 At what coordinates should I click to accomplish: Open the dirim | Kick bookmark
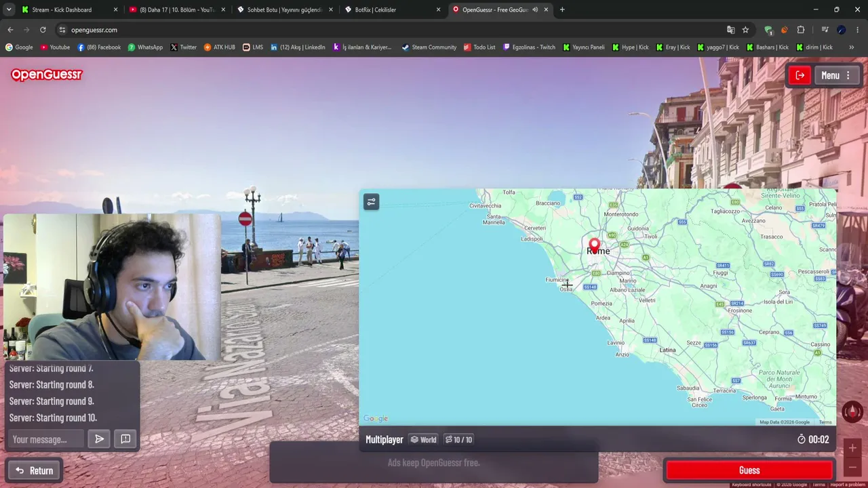click(814, 47)
